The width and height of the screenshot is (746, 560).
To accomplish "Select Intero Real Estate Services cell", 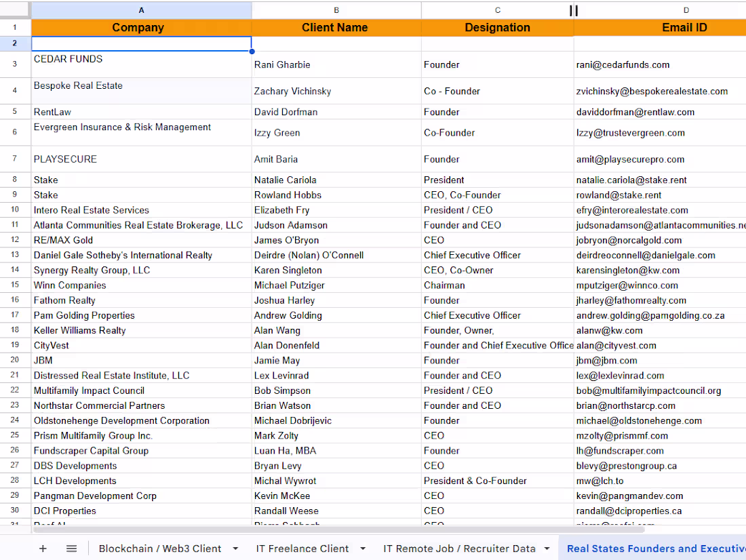I will 141,209.
